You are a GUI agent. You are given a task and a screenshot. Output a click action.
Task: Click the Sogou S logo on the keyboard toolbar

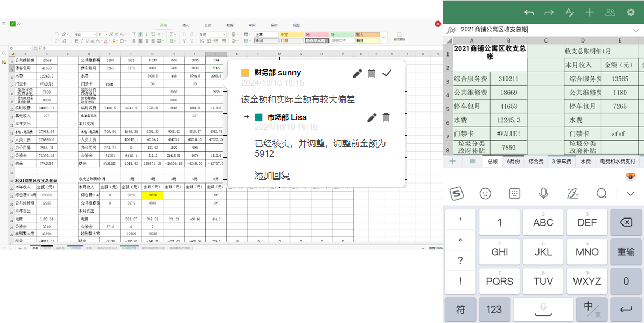coord(456,193)
